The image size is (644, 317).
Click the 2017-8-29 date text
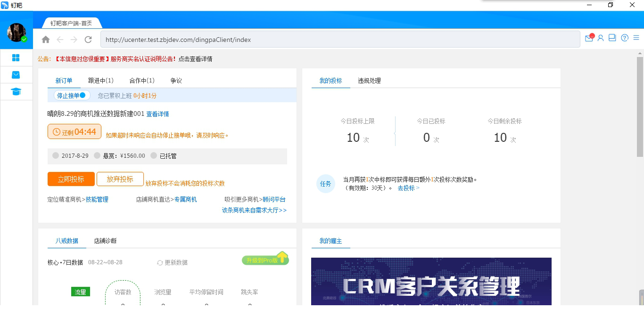pos(75,156)
